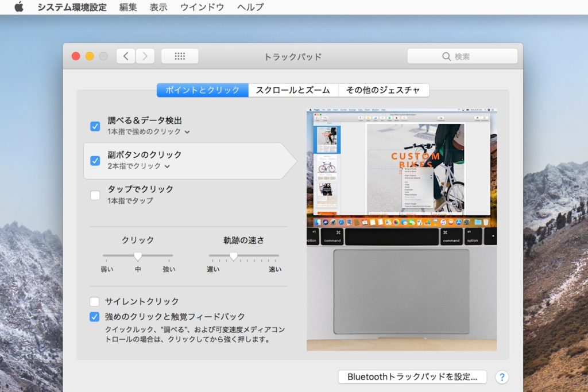Screen dimensions: 588x392
Task: Open help with the question mark button
Action: 502,377
